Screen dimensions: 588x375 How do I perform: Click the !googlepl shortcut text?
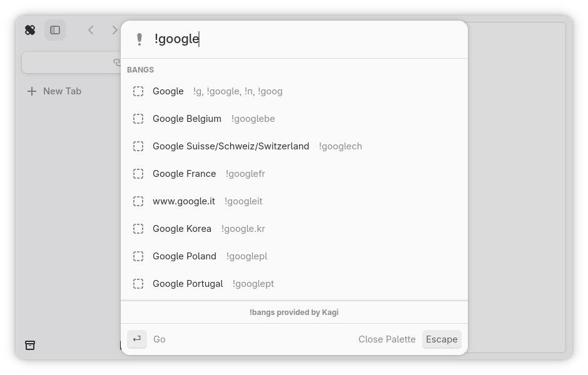coord(246,256)
